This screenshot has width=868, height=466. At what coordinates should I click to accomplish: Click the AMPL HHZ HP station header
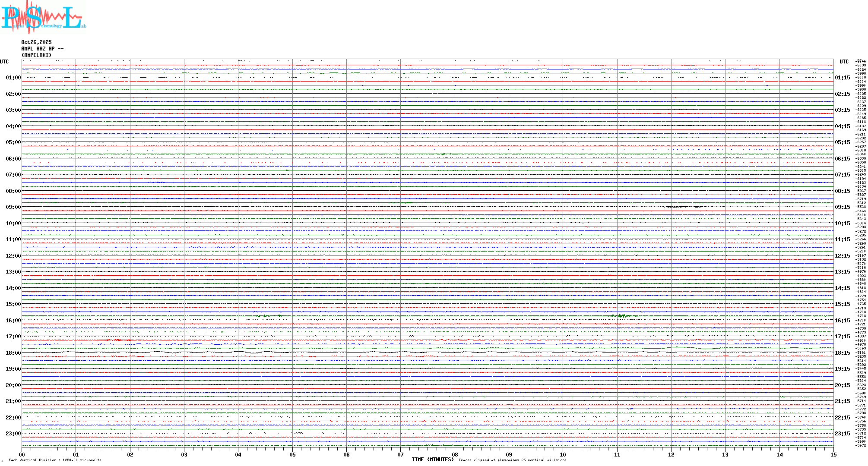click(42, 49)
